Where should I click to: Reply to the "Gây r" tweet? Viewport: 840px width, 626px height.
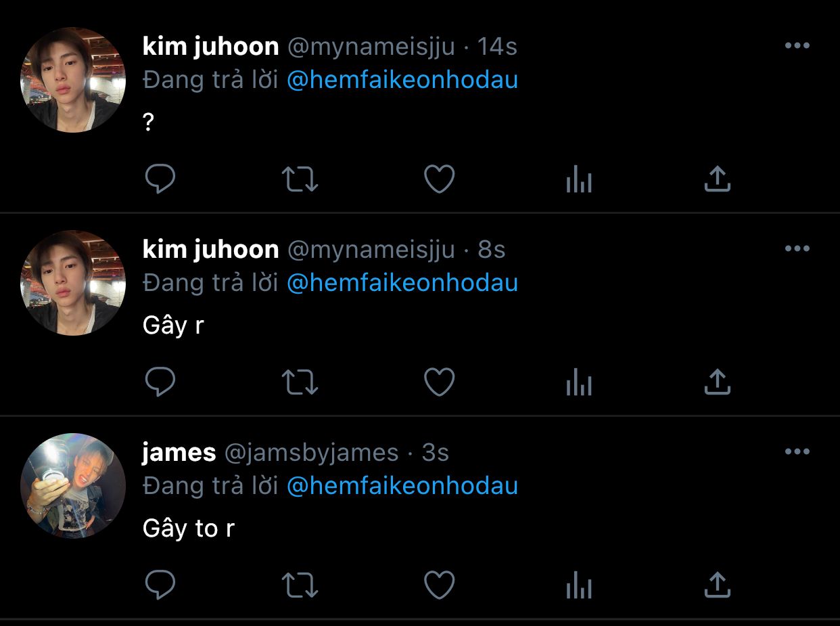pyautogui.click(x=160, y=382)
